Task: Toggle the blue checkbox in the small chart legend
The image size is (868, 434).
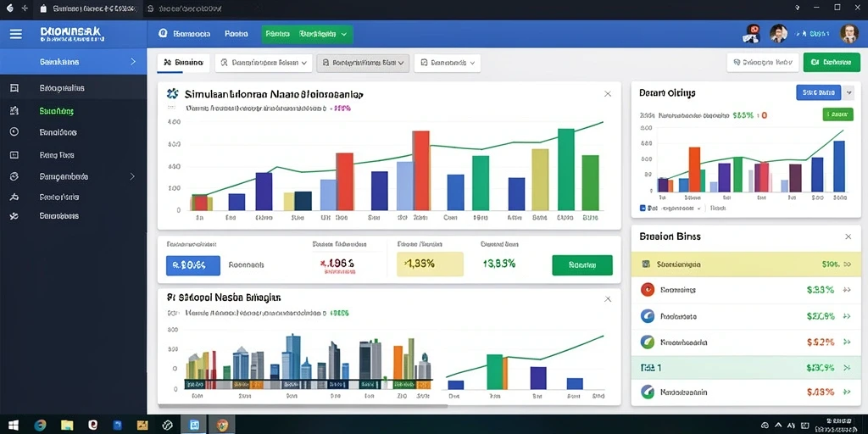Action: (x=643, y=209)
